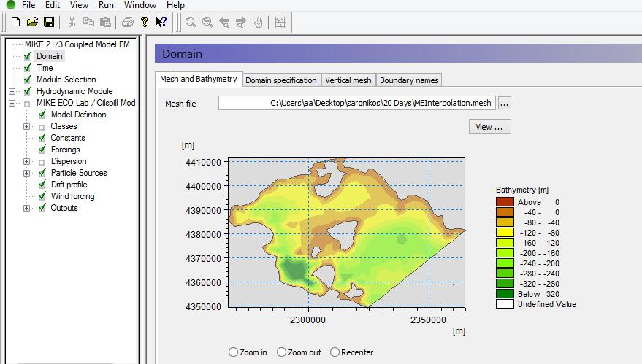Click the Time green checkmark icon
The image size is (642, 364).
tap(28, 68)
